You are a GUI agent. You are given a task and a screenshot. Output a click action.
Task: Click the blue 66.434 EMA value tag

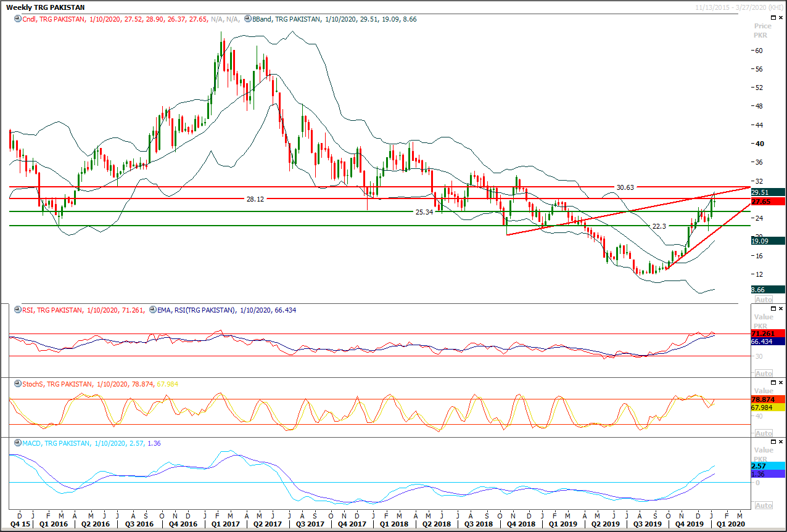(767, 342)
